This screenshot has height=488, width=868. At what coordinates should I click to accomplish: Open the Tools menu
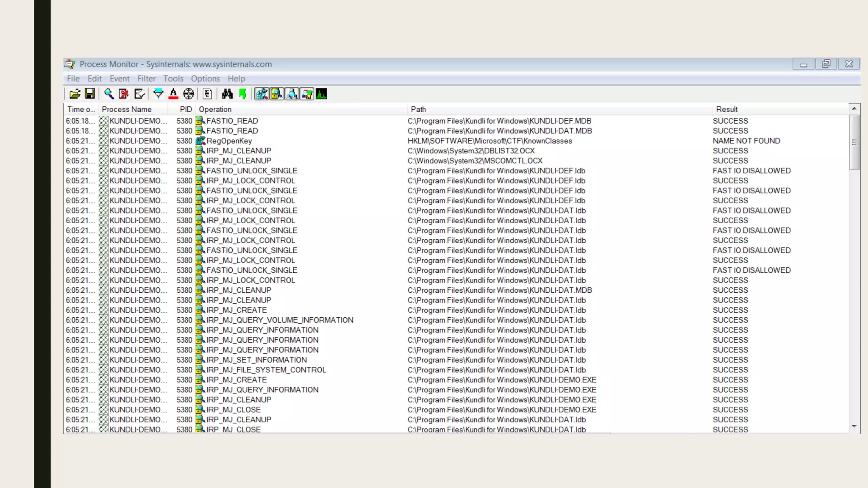[173, 79]
